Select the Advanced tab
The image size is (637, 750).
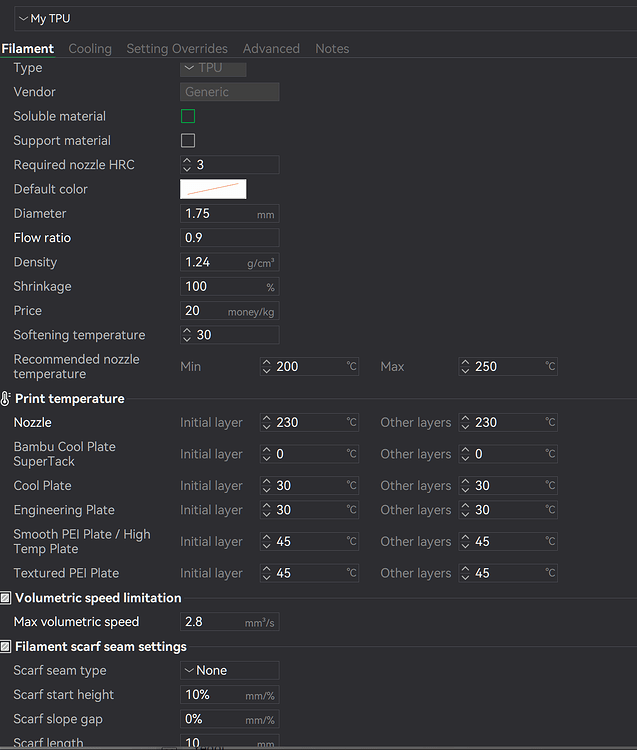pyautogui.click(x=271, y=49)
